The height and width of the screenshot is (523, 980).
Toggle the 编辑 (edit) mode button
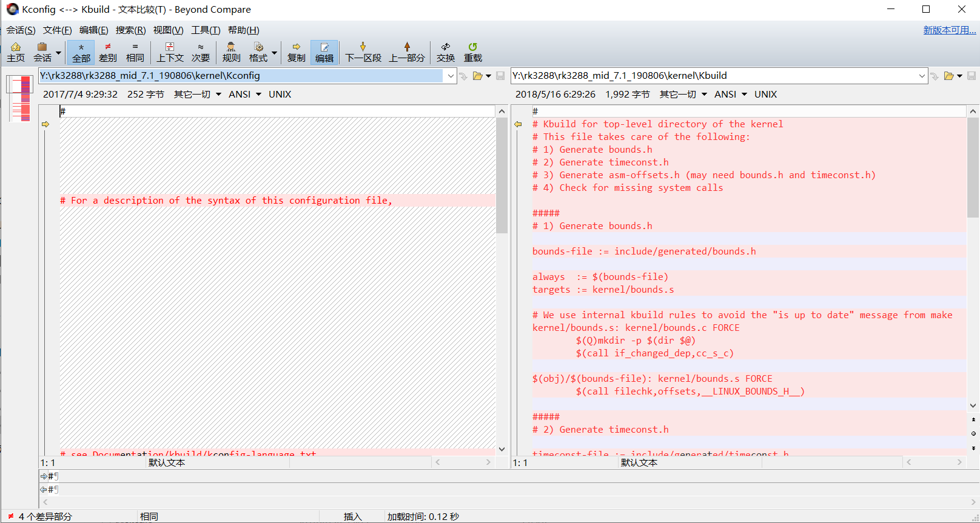click(324, 53)
